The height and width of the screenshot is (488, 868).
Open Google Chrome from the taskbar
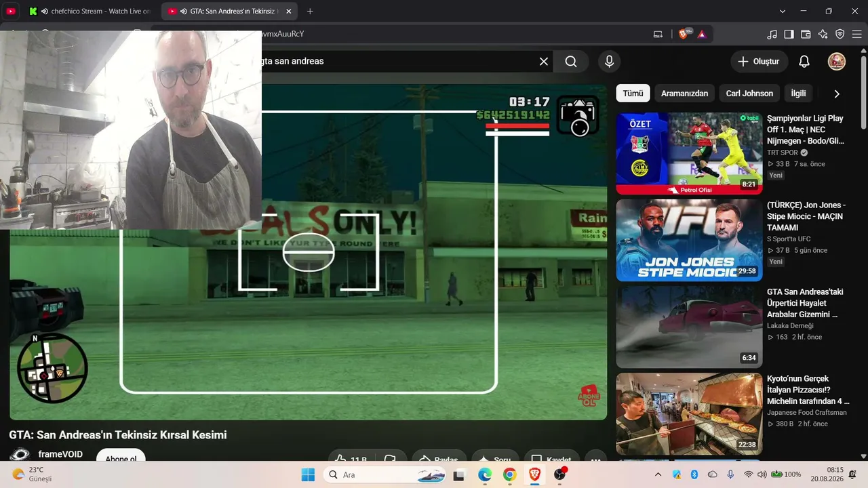[x=509, y=474]
